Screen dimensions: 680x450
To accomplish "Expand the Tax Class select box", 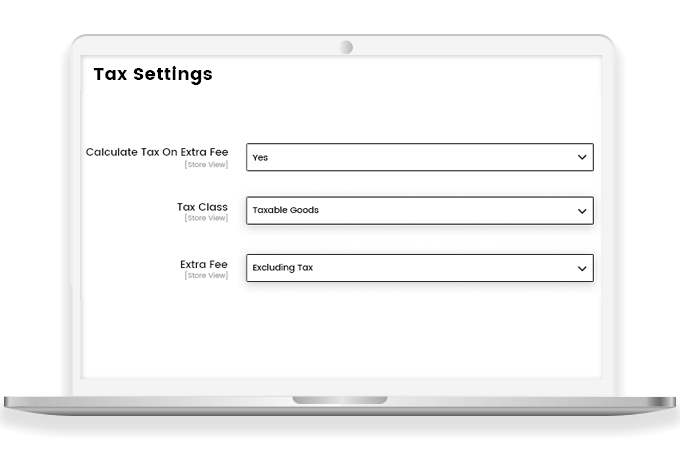I will pyautogui.click(x=419, y=211).
